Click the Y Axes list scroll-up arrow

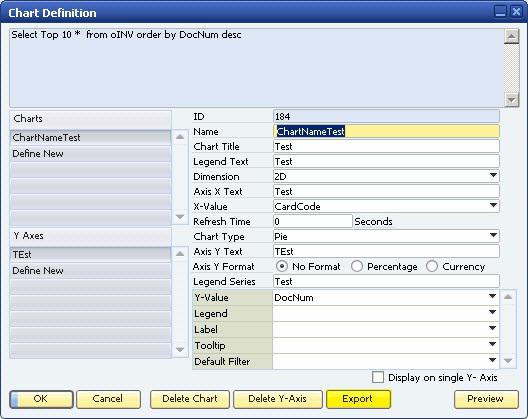coord(180,254)
